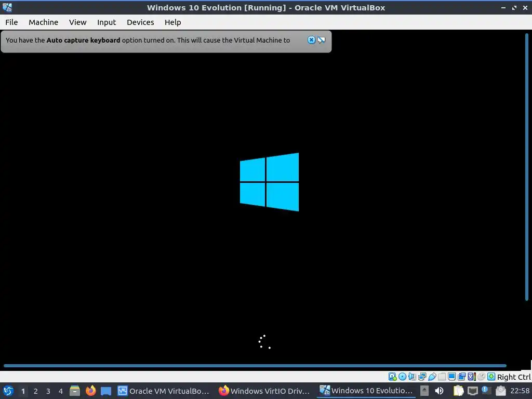Click the audio status icon in VM status bar
The width and height of the screenshot is (532, 399).
(x=412, y=377)
